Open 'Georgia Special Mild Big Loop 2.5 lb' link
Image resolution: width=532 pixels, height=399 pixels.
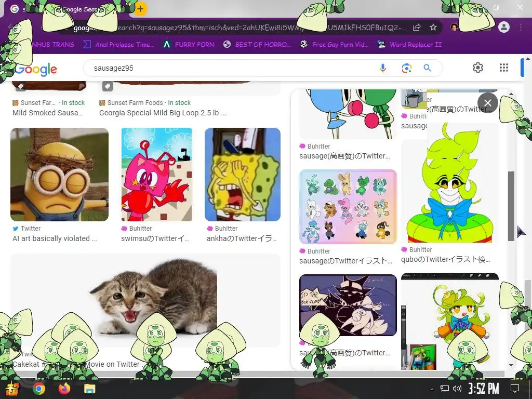163,113
